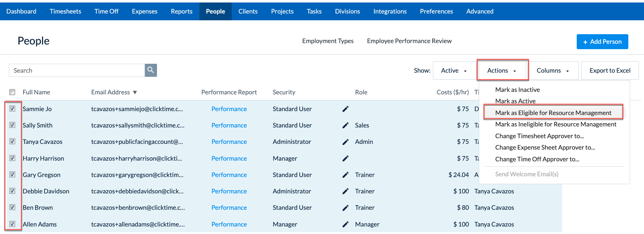Edit role pencil icon for Ben Brown

(x=345, y=208)
